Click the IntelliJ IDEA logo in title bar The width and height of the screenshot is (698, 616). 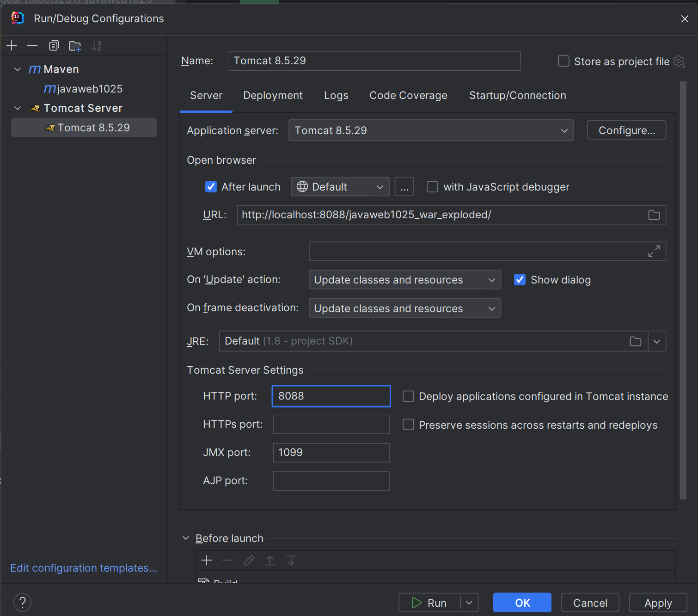(x=18, y=18)
